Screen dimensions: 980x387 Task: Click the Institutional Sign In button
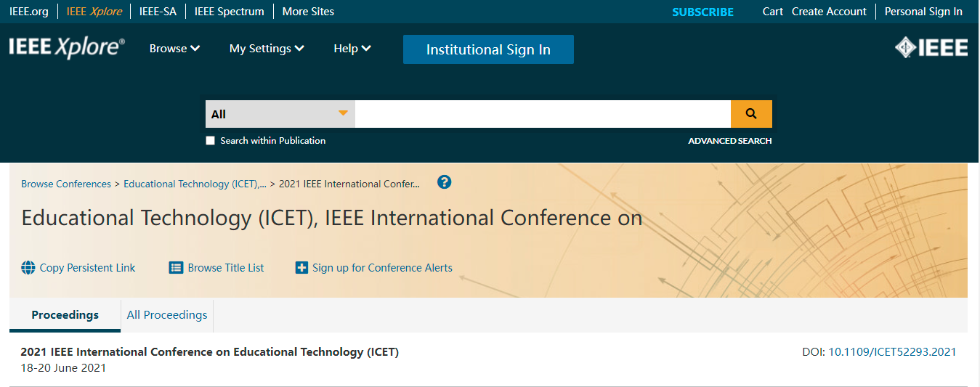488,49
